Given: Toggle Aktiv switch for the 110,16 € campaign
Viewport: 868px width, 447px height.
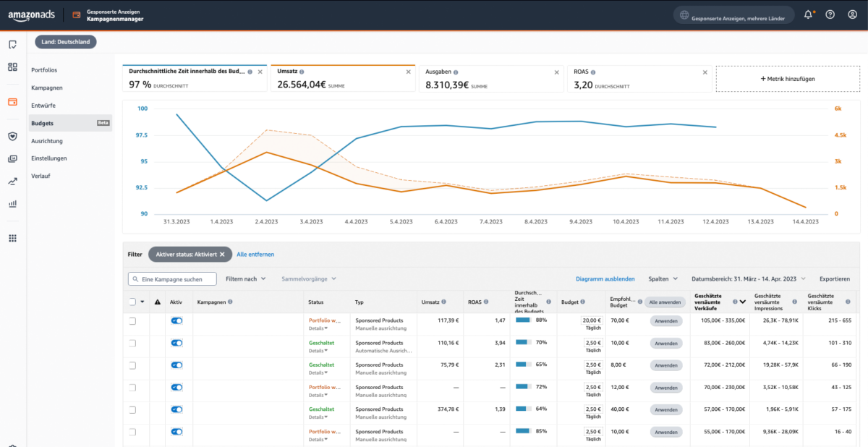Looking at the screenshot, I should pos(176,343).
